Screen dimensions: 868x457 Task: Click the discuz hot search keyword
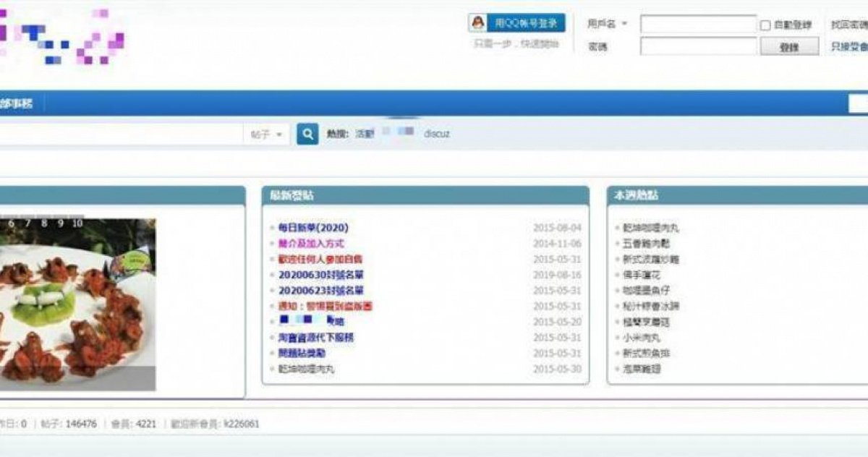click(438, 134)
